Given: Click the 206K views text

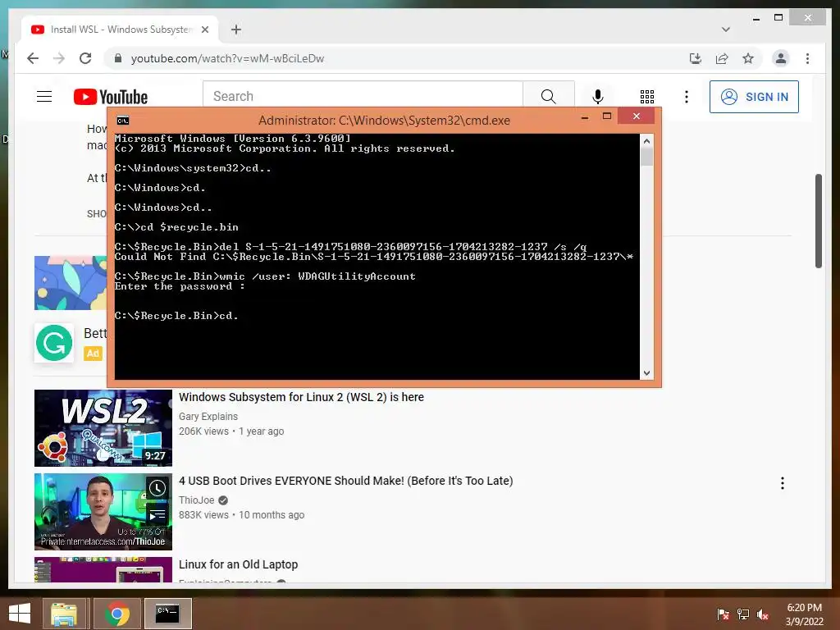Looking at the screenshot, I should pyautogui.click(x=203, y=431).
